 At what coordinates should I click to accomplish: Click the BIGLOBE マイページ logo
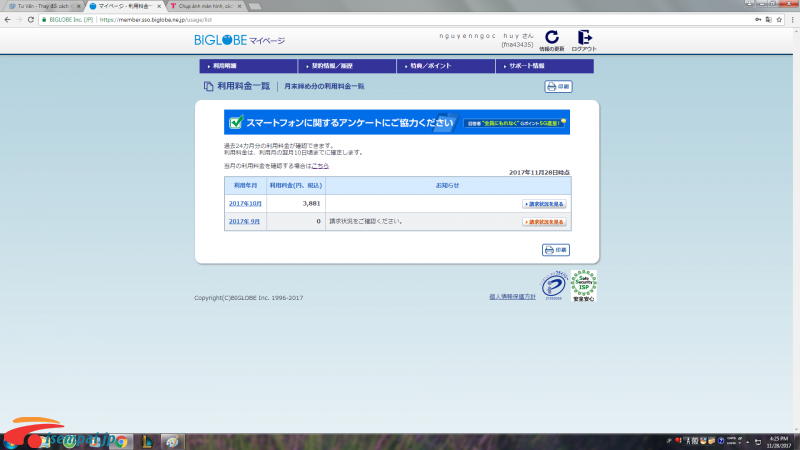239,40
